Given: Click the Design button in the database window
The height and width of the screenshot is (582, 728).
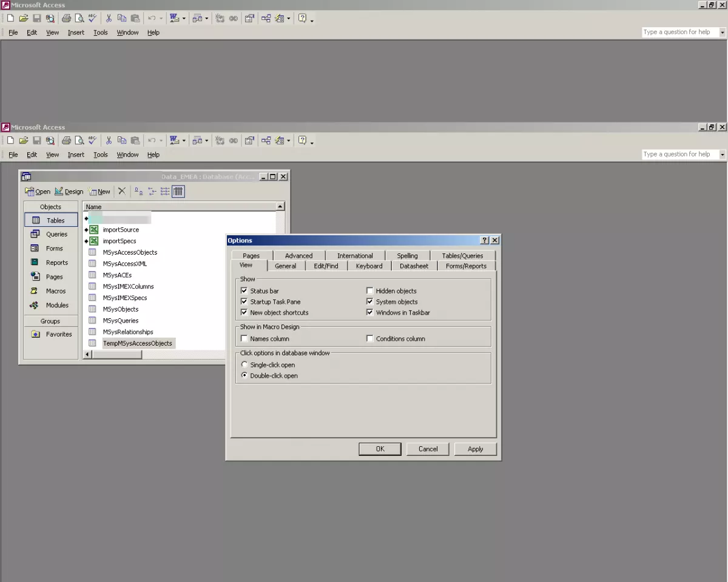Looking at the screenshot, I should tap(69, 192).
